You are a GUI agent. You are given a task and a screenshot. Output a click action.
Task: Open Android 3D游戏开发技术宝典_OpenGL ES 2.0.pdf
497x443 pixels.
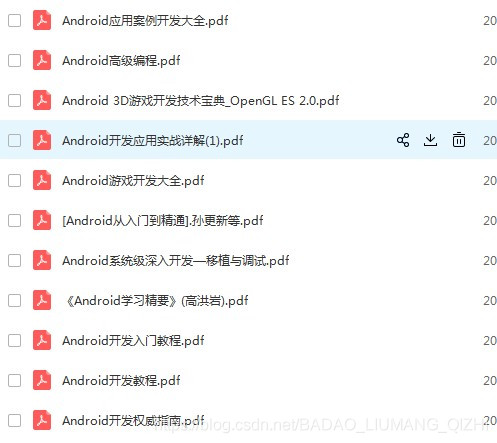coord(201,101)
